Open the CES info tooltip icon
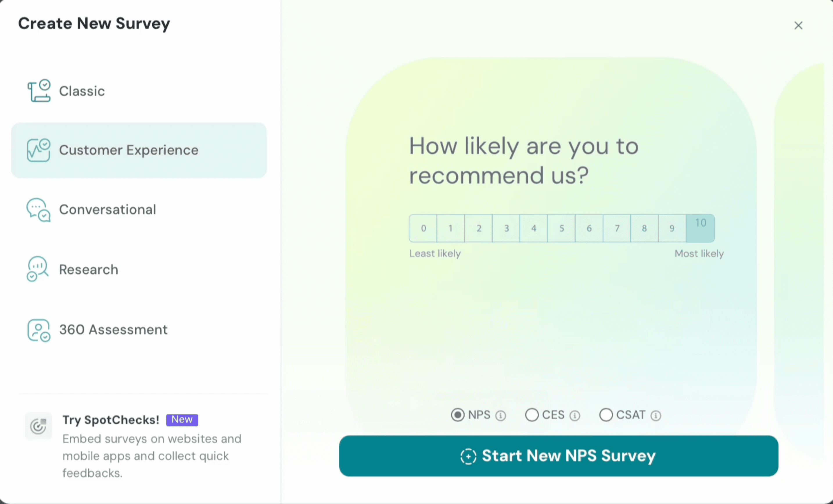833x504 pixels. [x=575, y=415]
